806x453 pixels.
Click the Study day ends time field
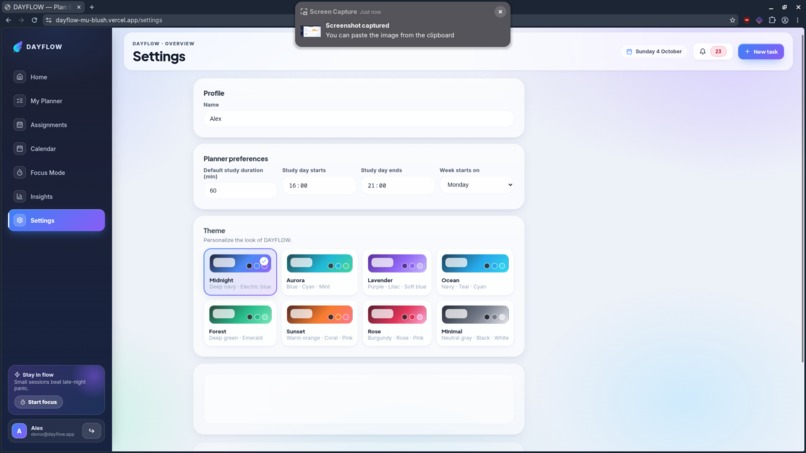pyautogui.click(x=397, y=186)
